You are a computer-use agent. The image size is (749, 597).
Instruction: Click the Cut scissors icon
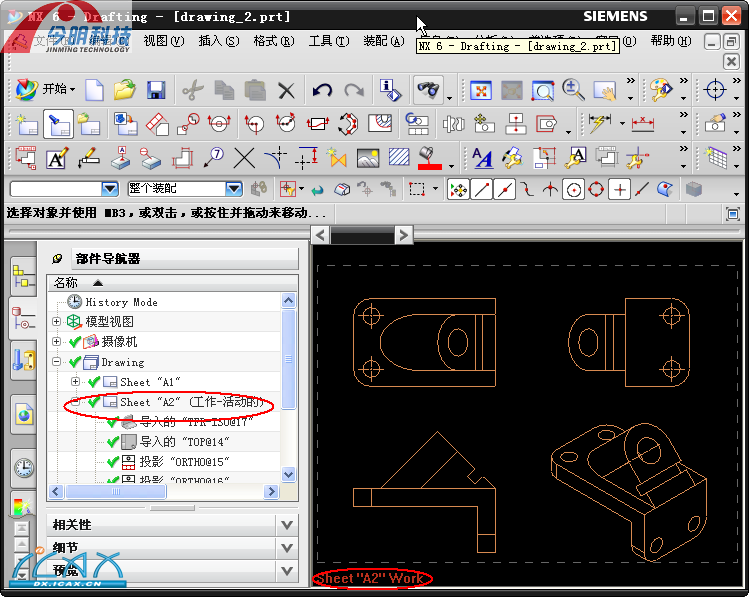(192, 91)
